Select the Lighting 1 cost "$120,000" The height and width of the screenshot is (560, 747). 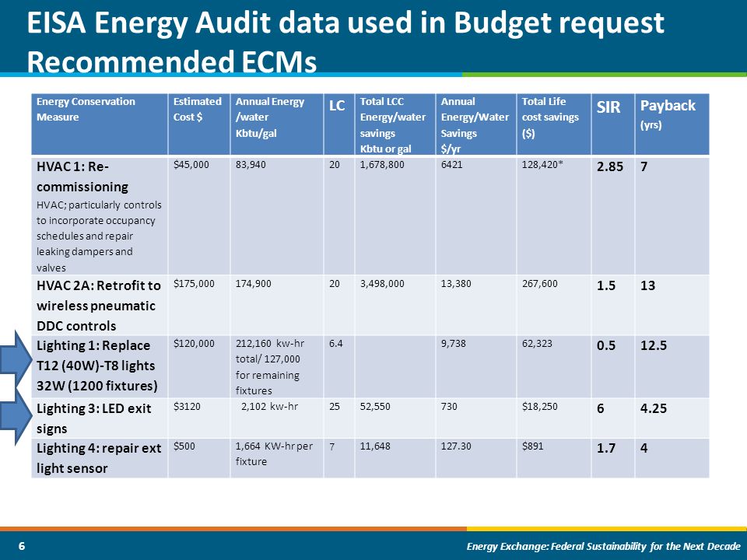[x=194, y=344]
